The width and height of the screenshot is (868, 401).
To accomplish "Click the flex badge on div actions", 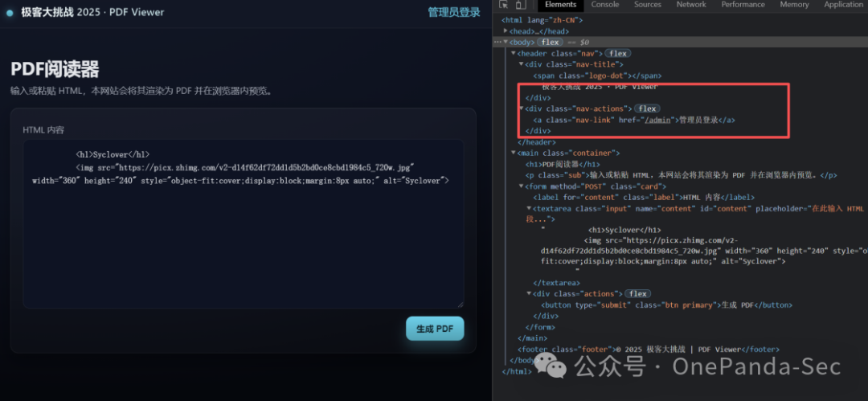I will click(x=637, y=293).
